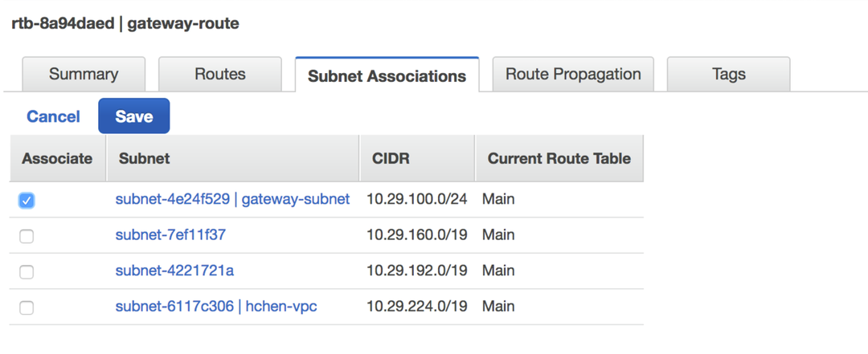This screenshot has width=868, height=354.
Task: Select the Subnet Associations tab
Action: click(387, 75)
